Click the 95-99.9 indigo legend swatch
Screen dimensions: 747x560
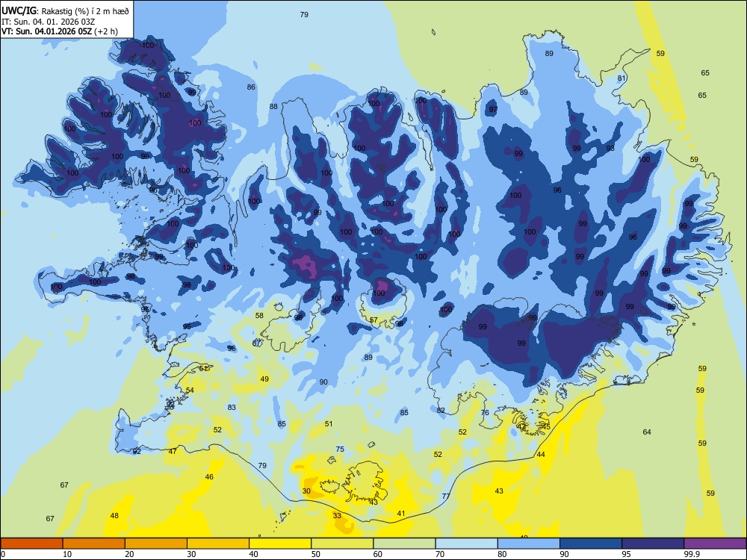coord(653,544)
